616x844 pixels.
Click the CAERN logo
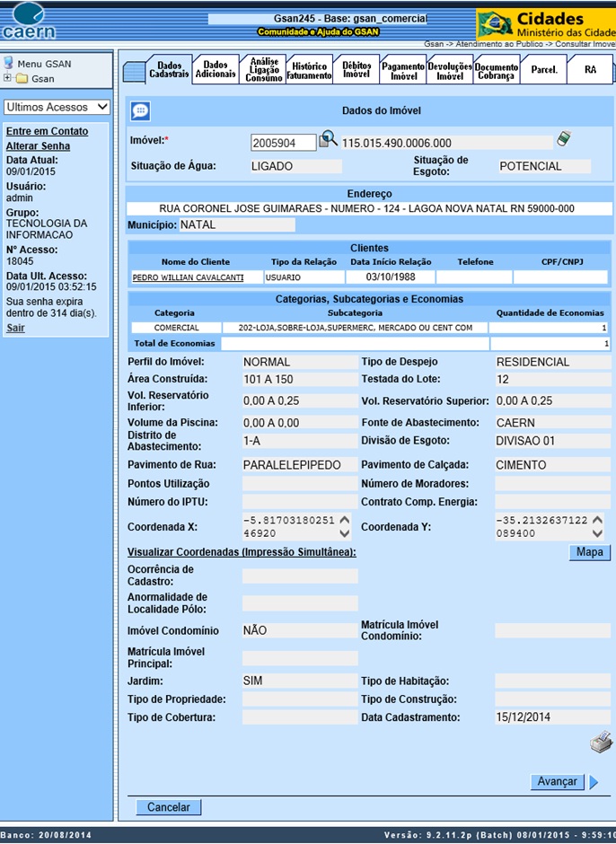coord(28,22)
